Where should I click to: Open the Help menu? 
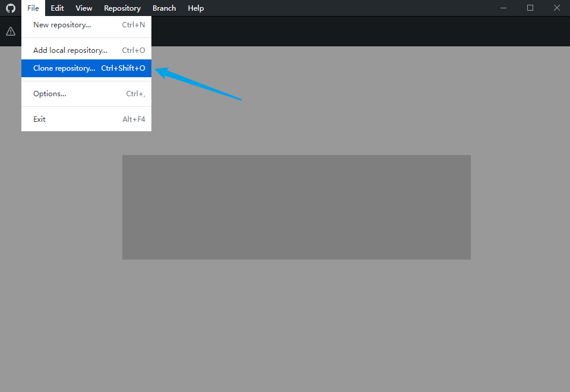coord(196,8)
